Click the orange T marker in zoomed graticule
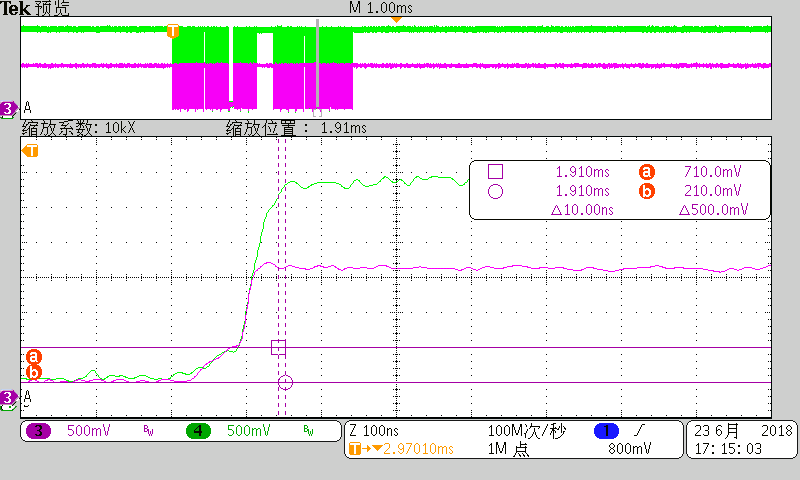This screenshot has width=800, height=480. tap(30, 150)
